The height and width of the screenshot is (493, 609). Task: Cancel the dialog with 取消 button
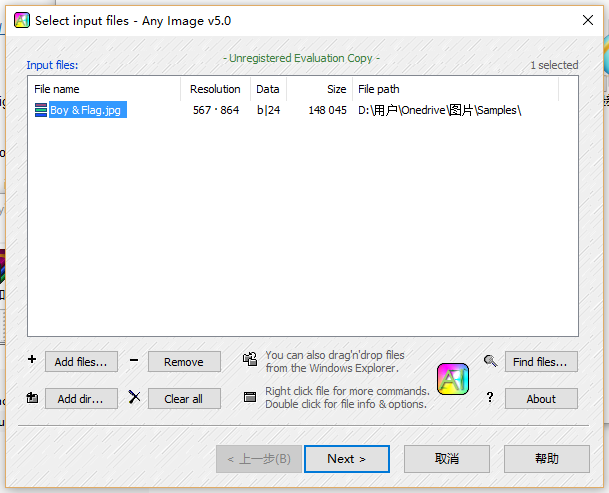coord(447,459)
